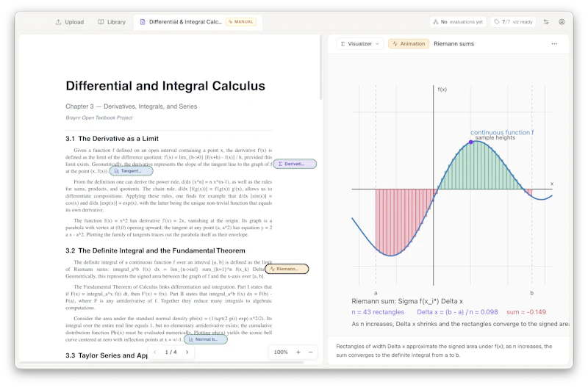Image resolution: width=588 pixels, height=387 pixels.
Task: Click the Brayror Open Textbook Project text
Action: tap(99, 117)
